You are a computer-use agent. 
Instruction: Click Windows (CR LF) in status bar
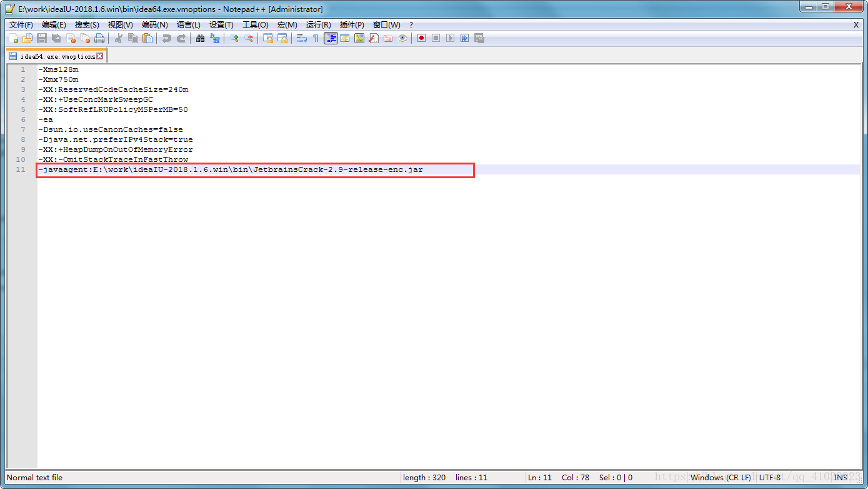(x=721, y=477)
